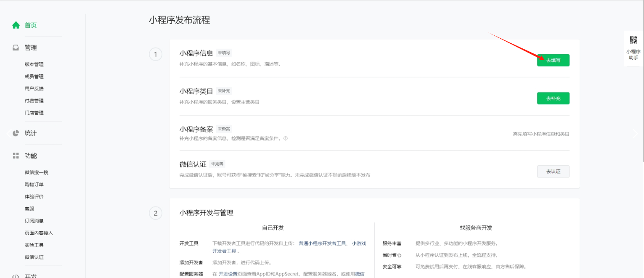
Task: Click the vertical scrollbar on right edge
Action: click(x=642, y=84)
